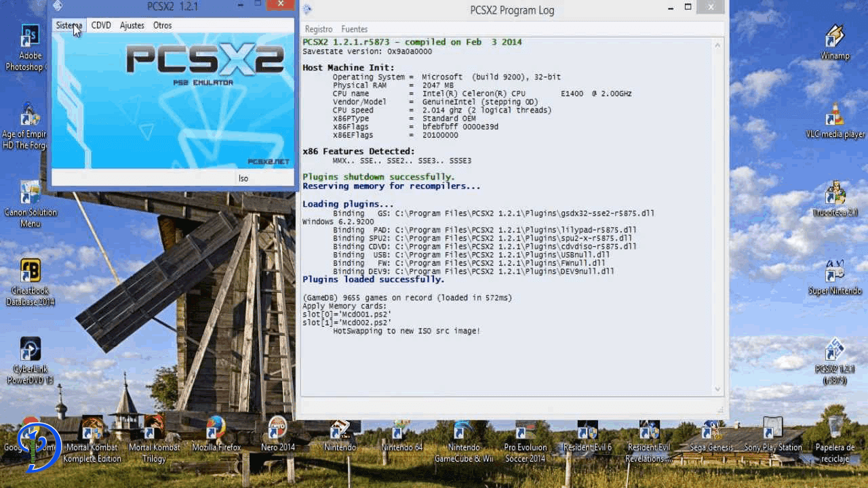Select the Nero 2014 desktop icon

tap(278, 434)
